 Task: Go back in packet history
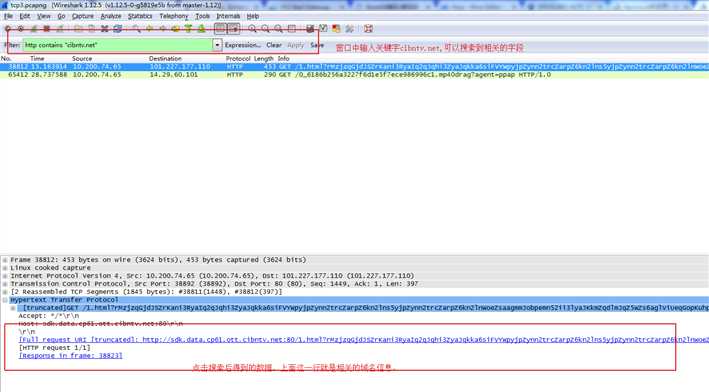tap(149, 28)
